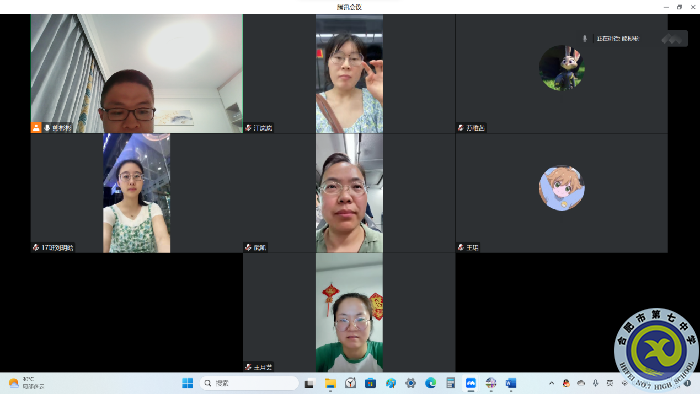Open the Calculator app from the taskbar
This screenshot has height=394, width=700.
tap(450, 383)
